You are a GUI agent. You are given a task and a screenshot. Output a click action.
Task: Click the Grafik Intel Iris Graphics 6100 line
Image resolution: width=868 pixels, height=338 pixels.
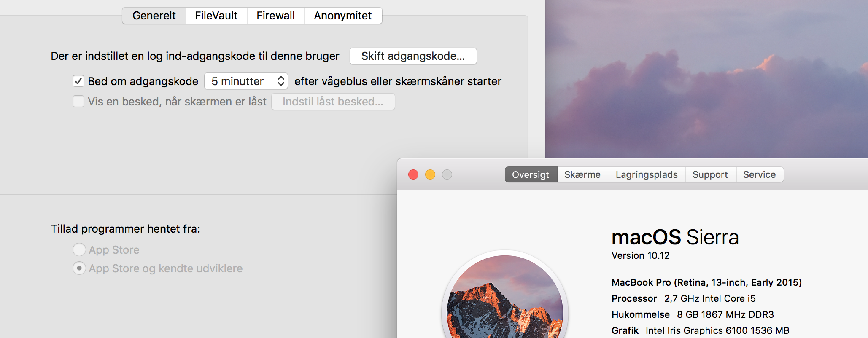click(701, 330)
